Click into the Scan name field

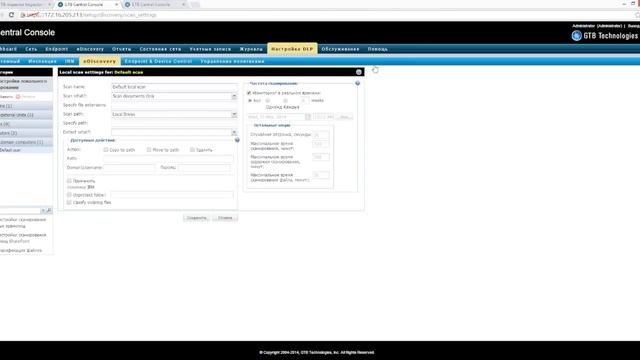174,87
